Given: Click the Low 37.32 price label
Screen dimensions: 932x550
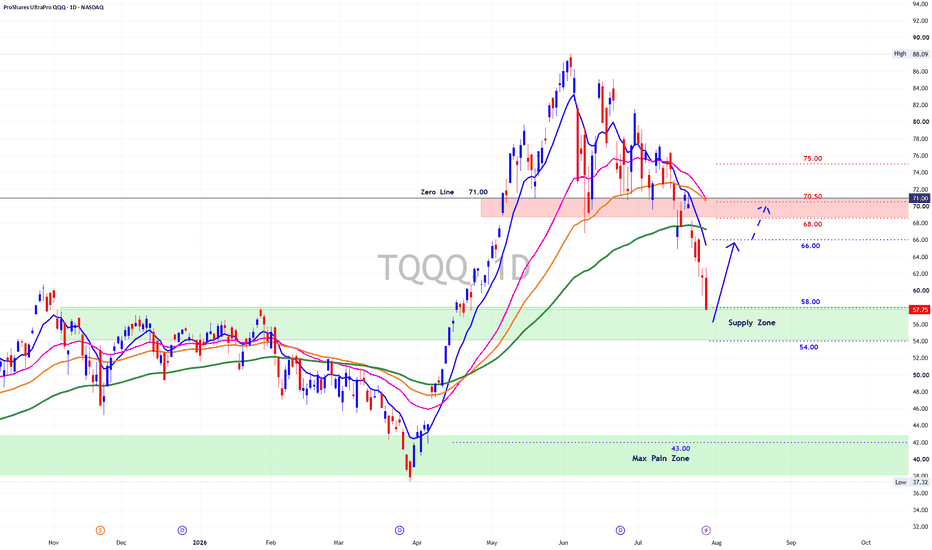Looking at the screenshot, I should (x=912, y=482).
